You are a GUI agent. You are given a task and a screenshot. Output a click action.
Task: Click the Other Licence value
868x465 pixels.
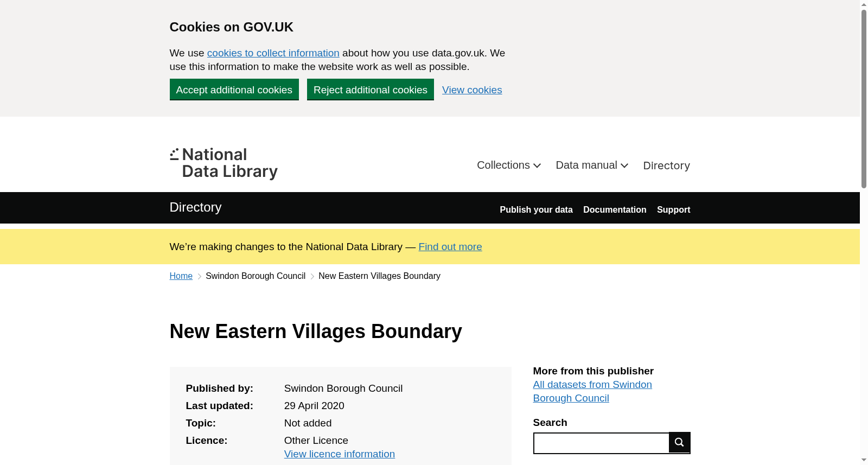[x=316, y=441]
